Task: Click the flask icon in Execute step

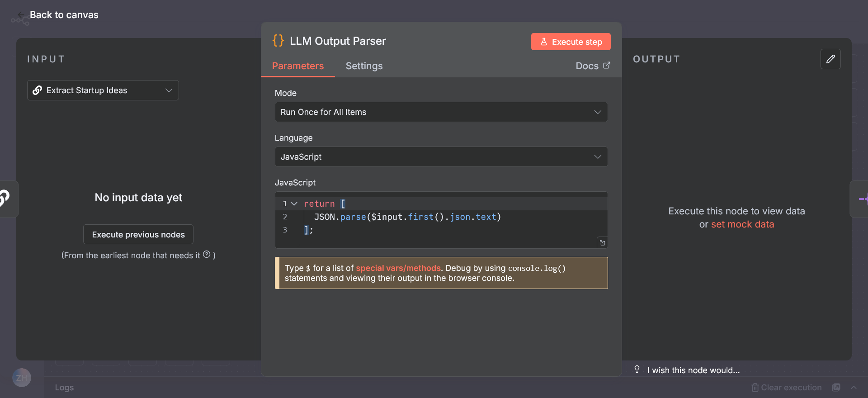Action: 544,42
